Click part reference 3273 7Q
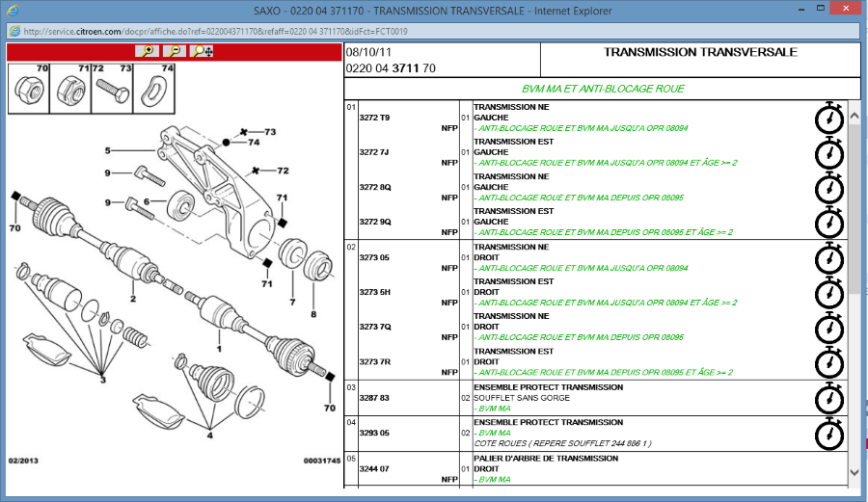Image resolution: width=868 pixels, height=502 pixels. pyautogui.click(x=375, y=328)
